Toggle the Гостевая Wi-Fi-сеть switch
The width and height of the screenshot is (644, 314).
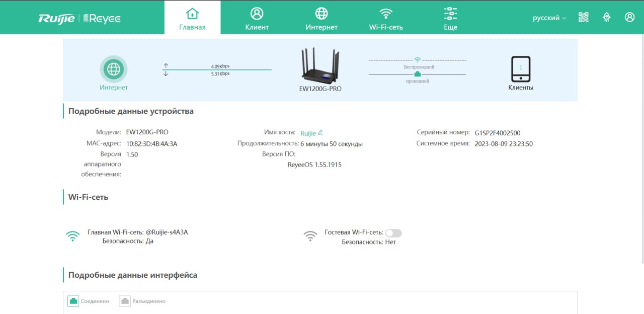pos(393,233)
